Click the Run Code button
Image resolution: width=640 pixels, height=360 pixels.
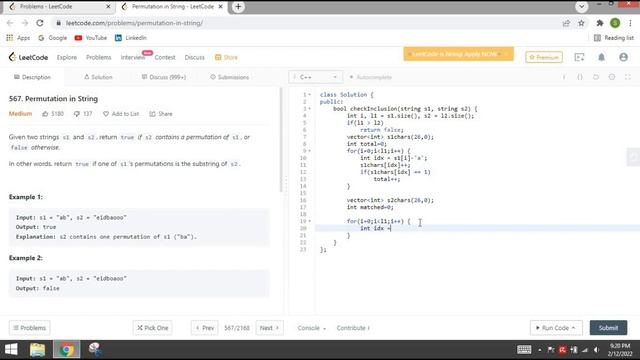click(556, 328)
